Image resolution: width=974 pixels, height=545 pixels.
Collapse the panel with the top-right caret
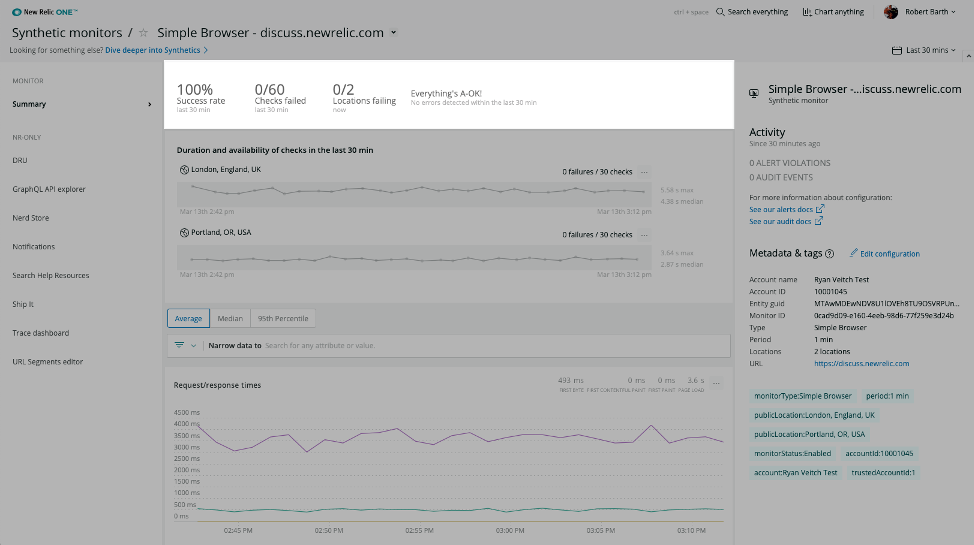coord(968,56)
